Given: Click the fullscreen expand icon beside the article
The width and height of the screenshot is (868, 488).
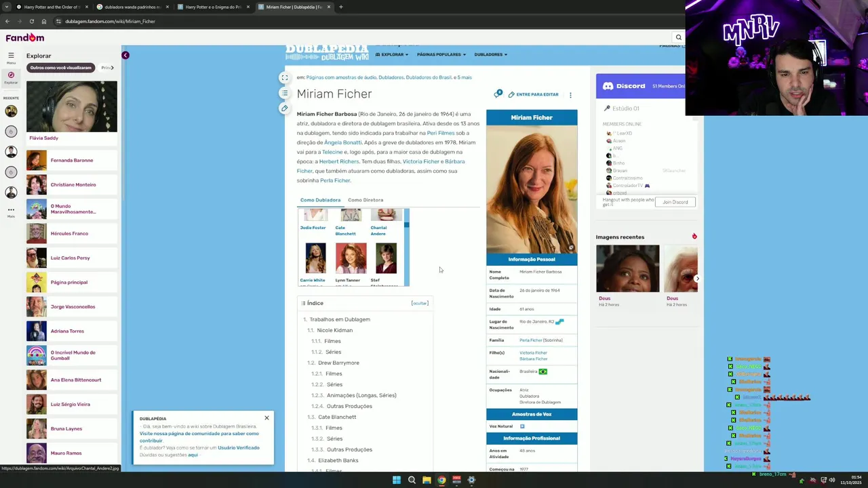Looking at the screenshot, I should click(x=284, y=78).
